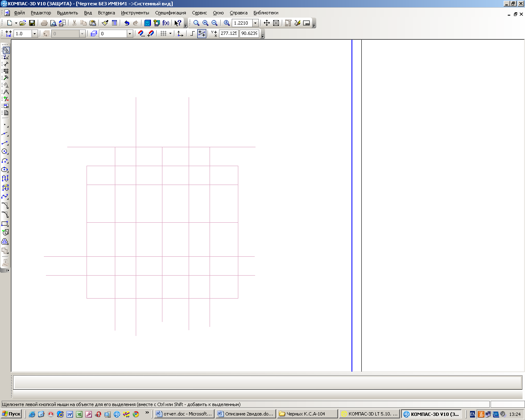Save the drawing with the floppy disk icon

(32, 23)
